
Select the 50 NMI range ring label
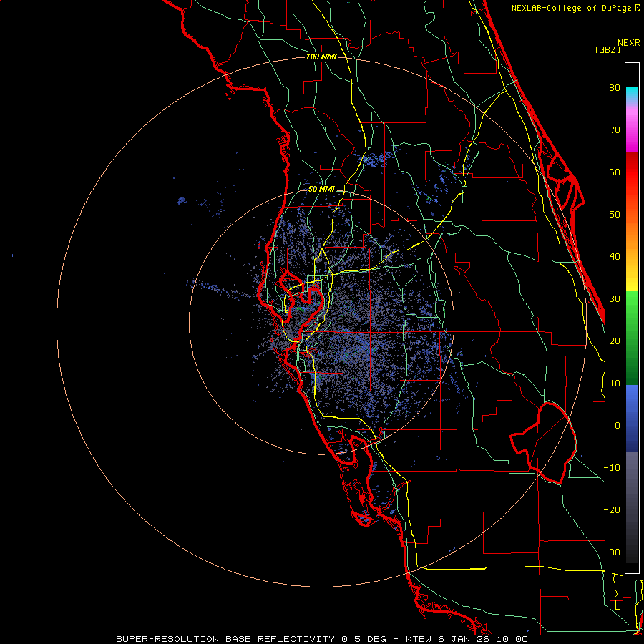coord(321,190)
